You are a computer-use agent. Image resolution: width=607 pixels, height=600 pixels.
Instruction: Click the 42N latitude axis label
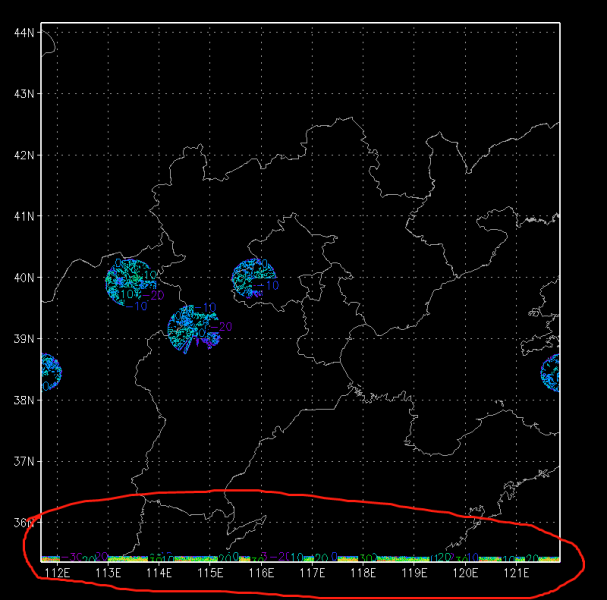point(25,155)
